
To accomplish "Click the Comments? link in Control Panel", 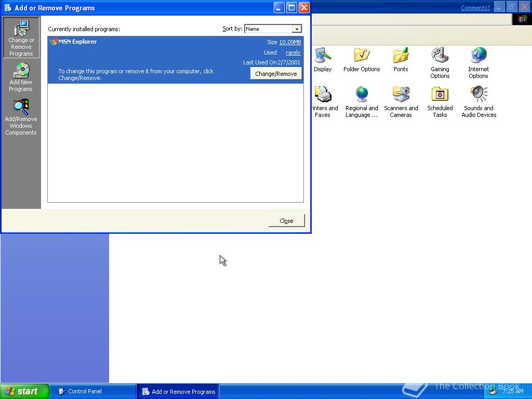I will [475, 8].
